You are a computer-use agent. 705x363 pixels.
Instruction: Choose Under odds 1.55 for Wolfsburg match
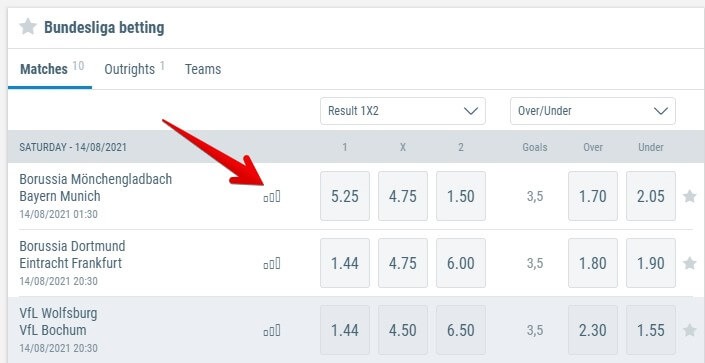(x=651, y=330)
